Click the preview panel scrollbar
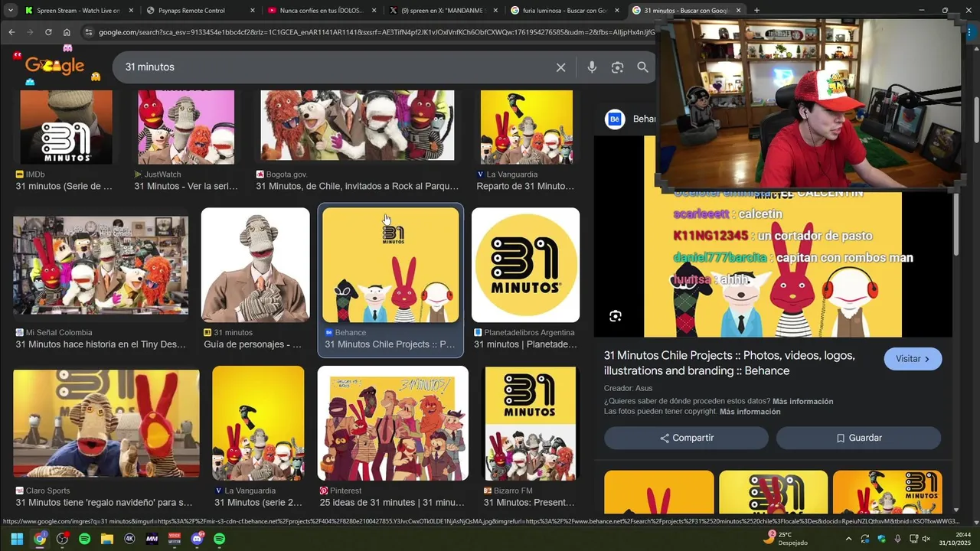 click(956, 226)
